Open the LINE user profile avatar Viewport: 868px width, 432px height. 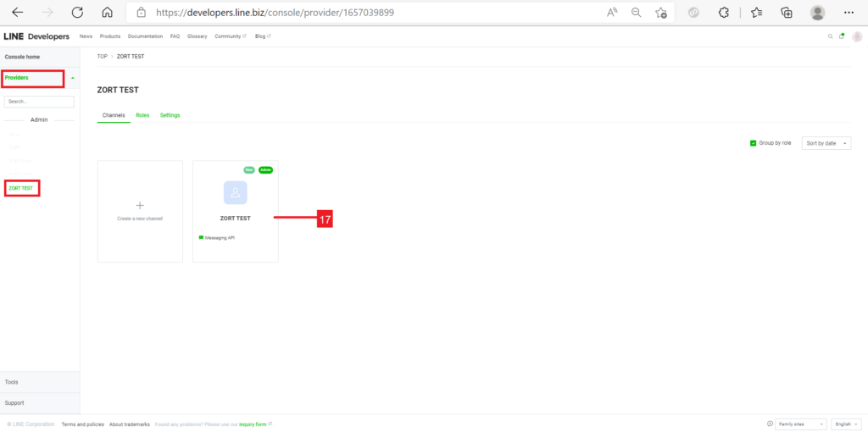click(856, 36)
